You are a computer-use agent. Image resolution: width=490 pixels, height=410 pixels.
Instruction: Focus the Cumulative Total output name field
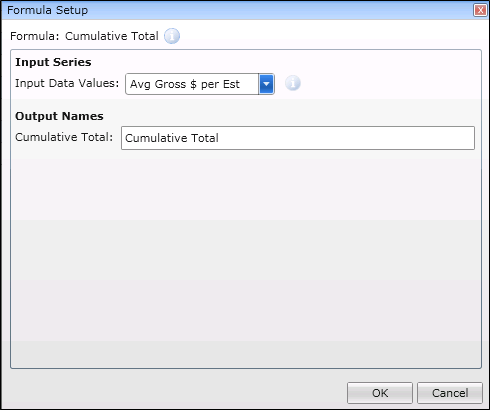[298, 138]
